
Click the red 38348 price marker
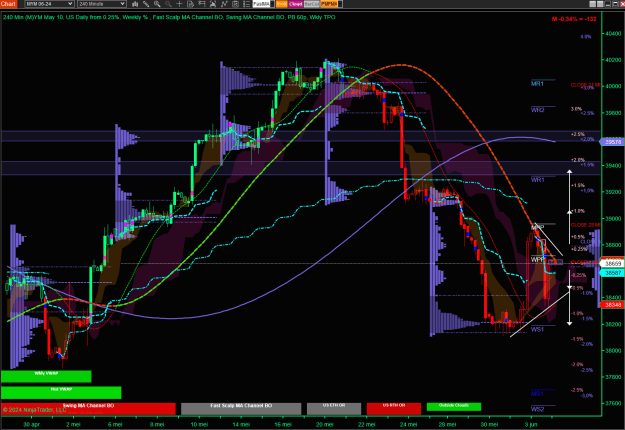click(613, 305)
